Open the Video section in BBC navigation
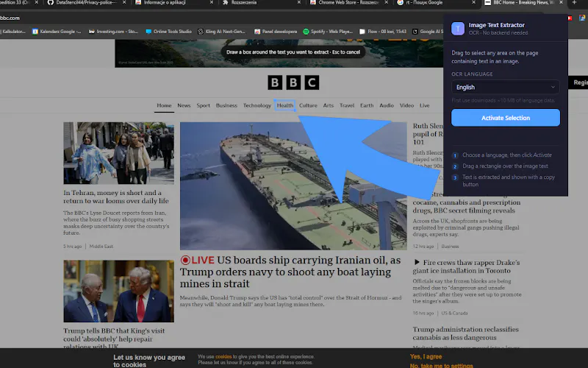Image resolution: width=588 pixels, height=368 pixels. click(406, 105)
